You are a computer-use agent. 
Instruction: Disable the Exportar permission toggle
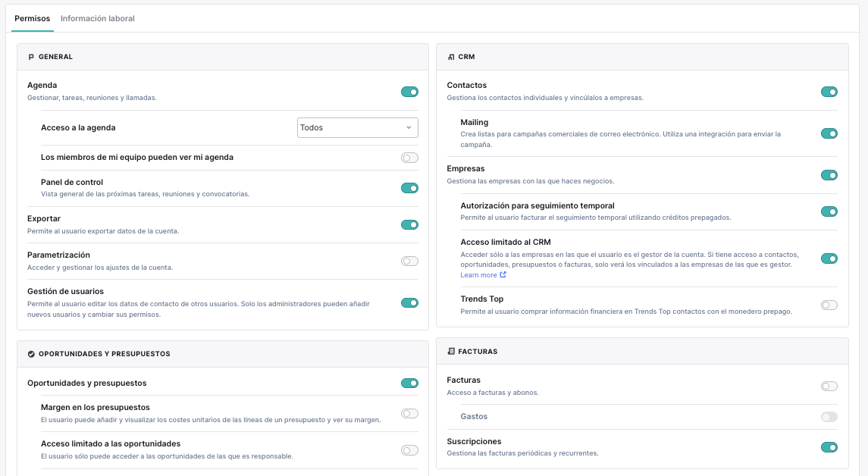(409, 224)
